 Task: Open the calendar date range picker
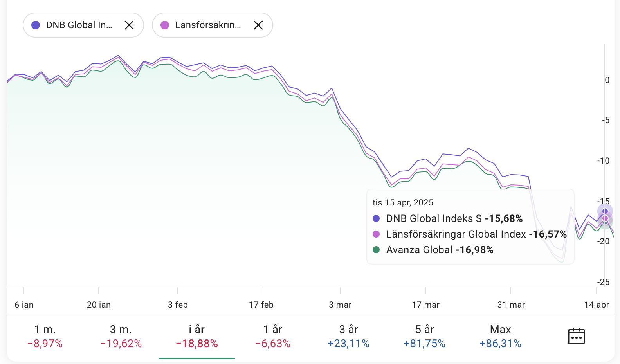[576, 336]
